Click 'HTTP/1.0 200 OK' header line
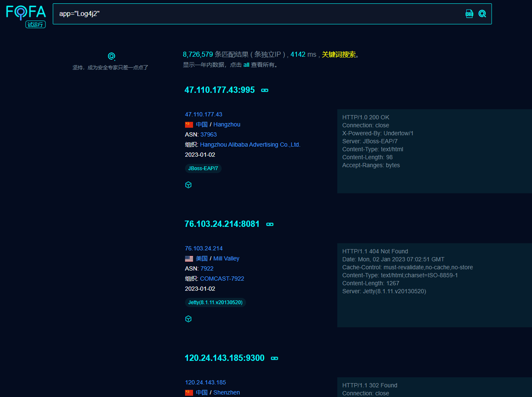 [366, 117]
